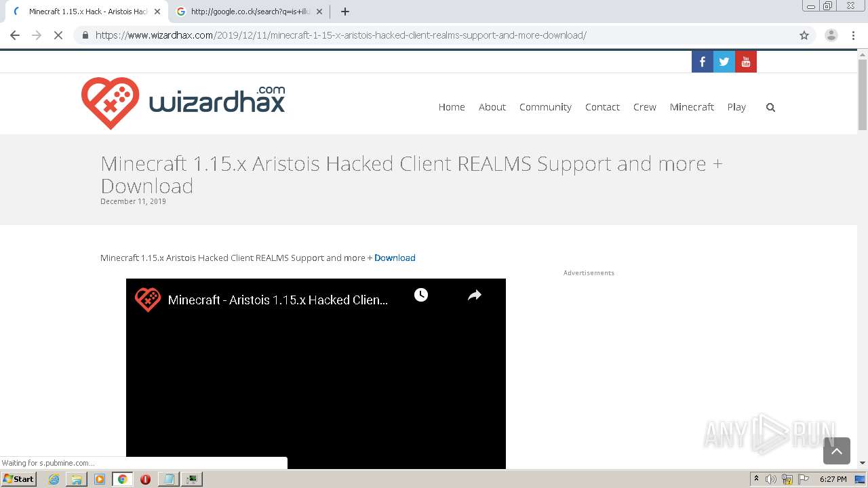This screenshot has width=868, height=488.
Task: Open the volume speaker tray icon
Action: click(x=771, y=479)
